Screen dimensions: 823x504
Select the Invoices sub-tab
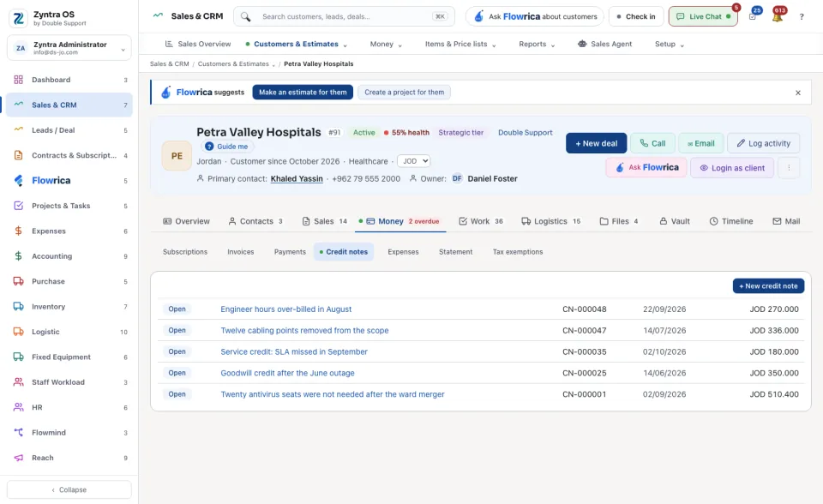coord(240,252)
